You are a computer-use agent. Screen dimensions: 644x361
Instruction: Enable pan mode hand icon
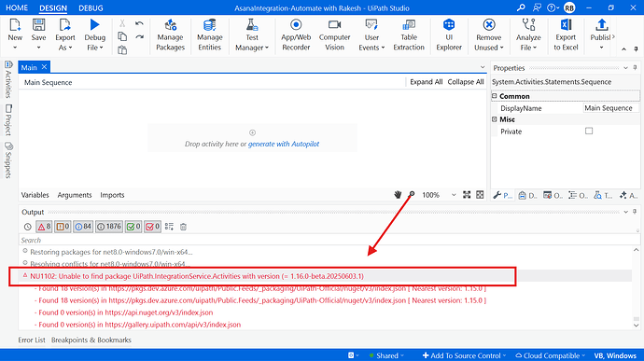(x=398, y=195)
